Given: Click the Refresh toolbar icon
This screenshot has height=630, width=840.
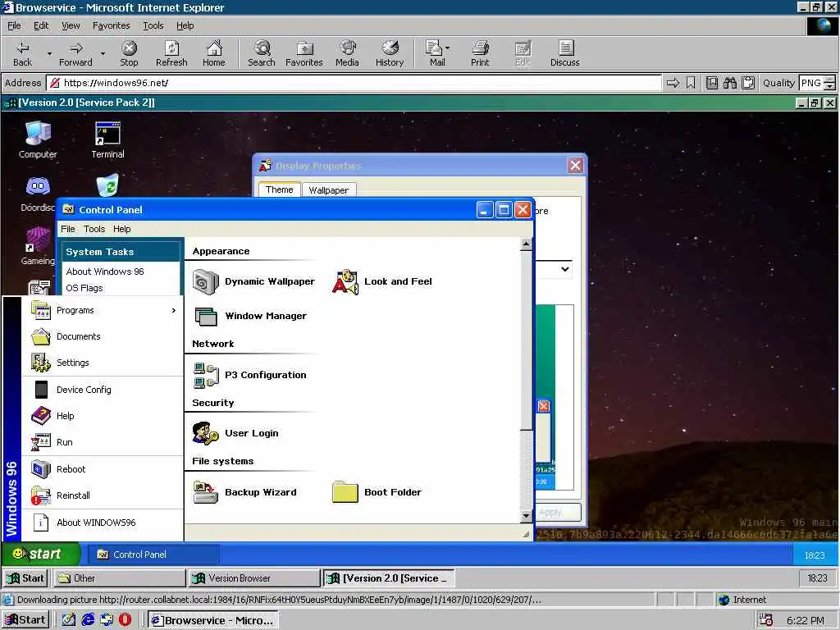Looking at the screenshot, I should 171,53.
